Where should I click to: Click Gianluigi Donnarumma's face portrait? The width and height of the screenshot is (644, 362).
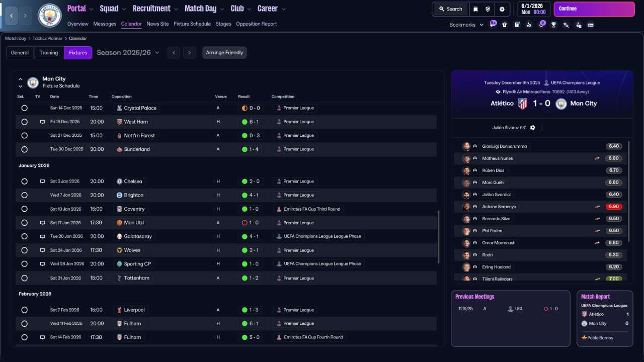[466, 146]
